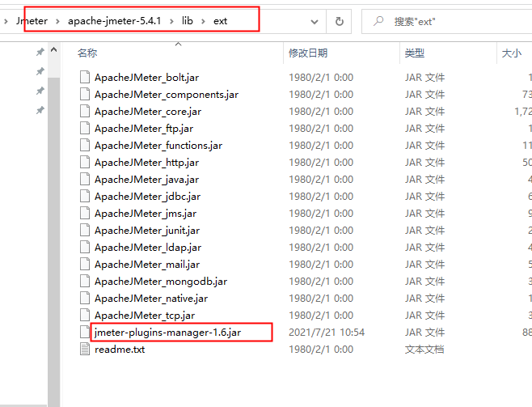Screen dimensions: 532x407
Task: Click the ext segment in the breadcrumb
Action: coord(220,21)
